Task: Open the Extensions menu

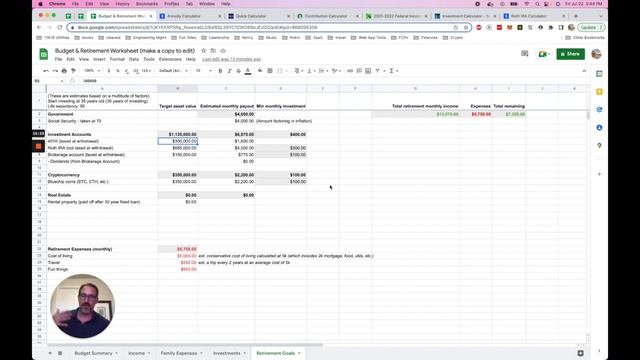Action: click(x=170, y=60)
